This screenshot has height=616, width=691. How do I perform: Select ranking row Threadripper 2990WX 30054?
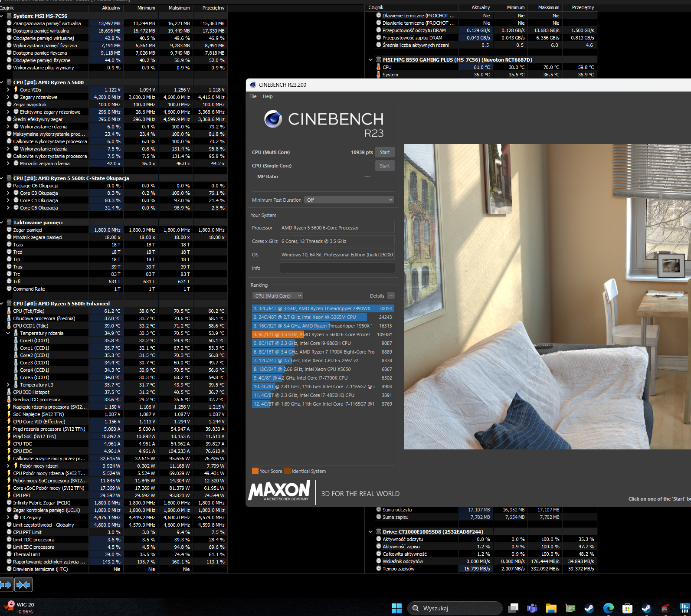pos(322,308)
